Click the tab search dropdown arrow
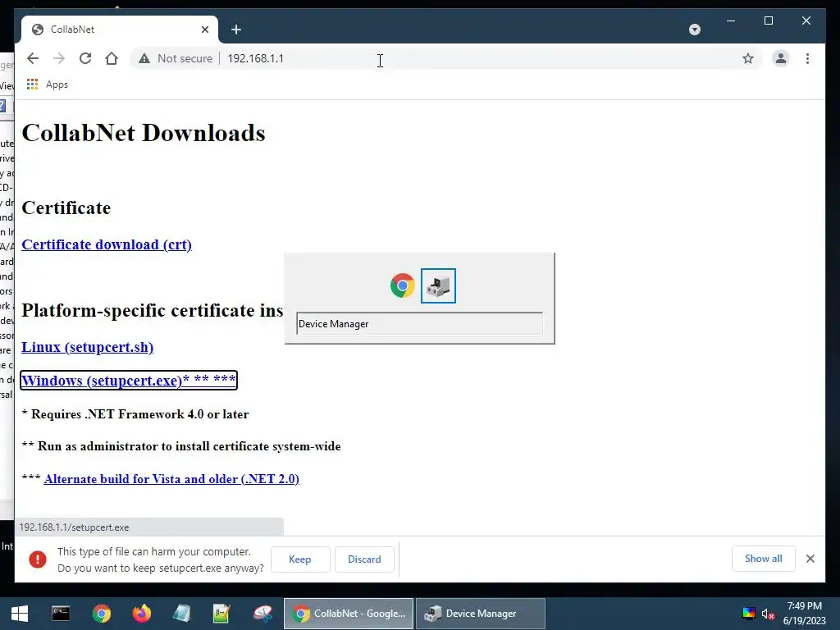840x630 pixels. pyautogui.click(x=694, y=30)
